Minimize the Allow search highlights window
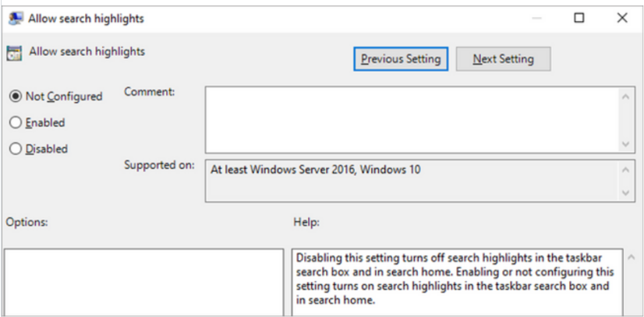The height and width of the screenshot is (317, 644). click(x=536, y=18)
